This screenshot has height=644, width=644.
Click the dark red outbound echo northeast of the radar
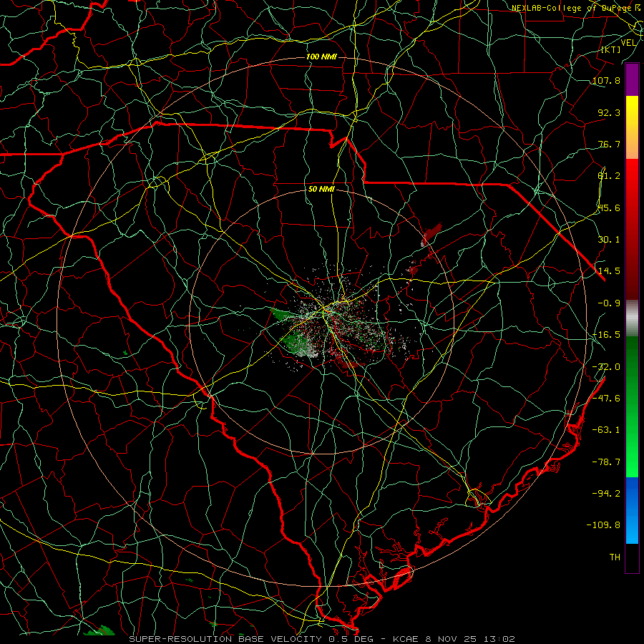[431, 234]
